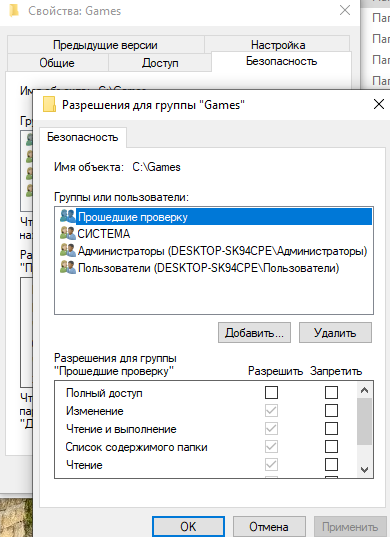Image resolution: width=390 pixels, height=537 pixels.
Task: Click the permissions list scroll up arrow
Action: 364,390
